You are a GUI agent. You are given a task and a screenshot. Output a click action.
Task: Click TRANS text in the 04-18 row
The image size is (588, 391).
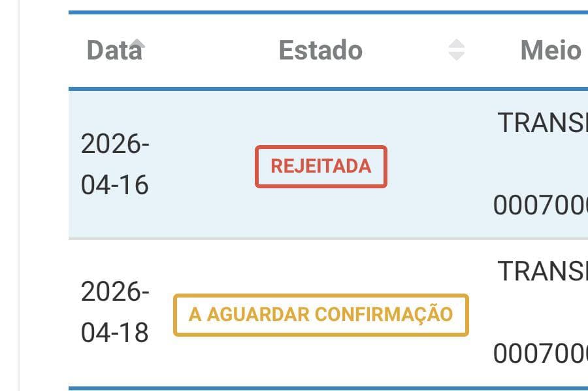(x=542, y=270)
